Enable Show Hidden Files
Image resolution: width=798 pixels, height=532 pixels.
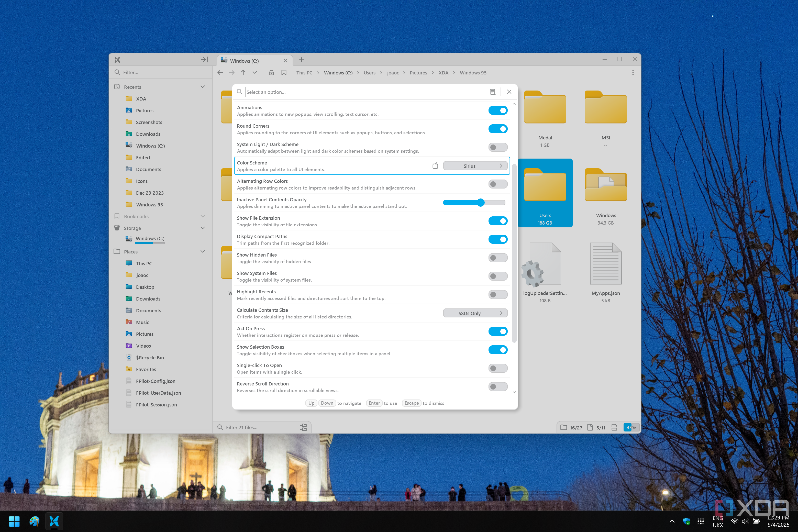[498, 258]
